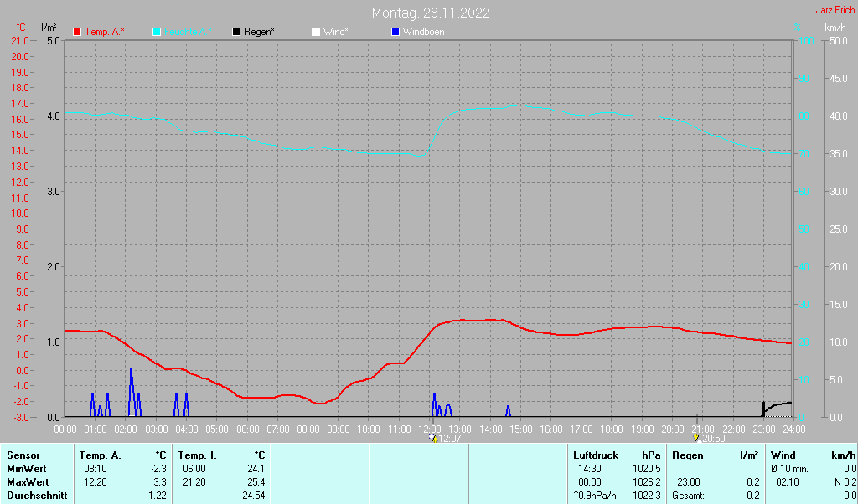Click the '18:00' label on the time axis
The height and width of the screenshot is (504, 858).
coord(611,429)
